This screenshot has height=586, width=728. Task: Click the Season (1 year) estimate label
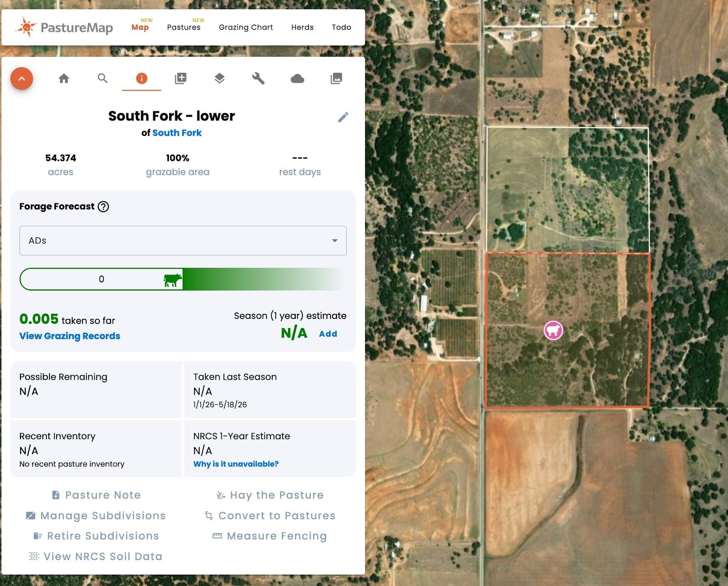coord(290,316)
